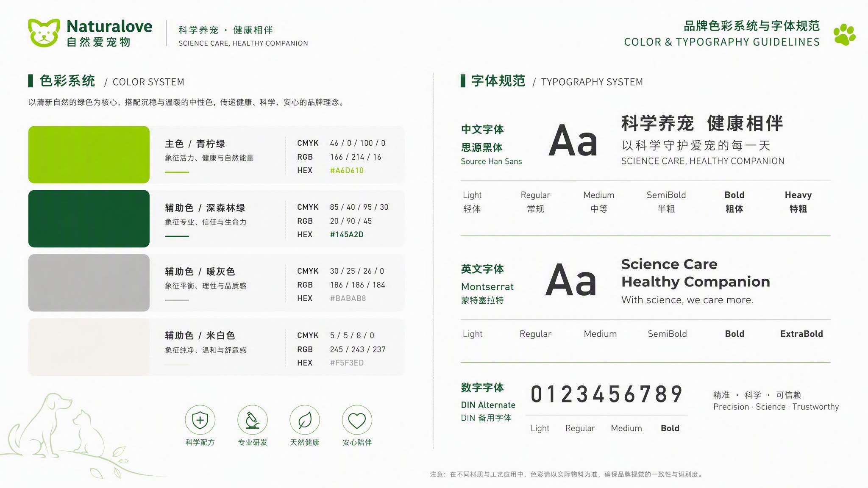Click the Montserrat Aa sample
This screenshot has height=488, width=868.
click(x=571, y=280)
